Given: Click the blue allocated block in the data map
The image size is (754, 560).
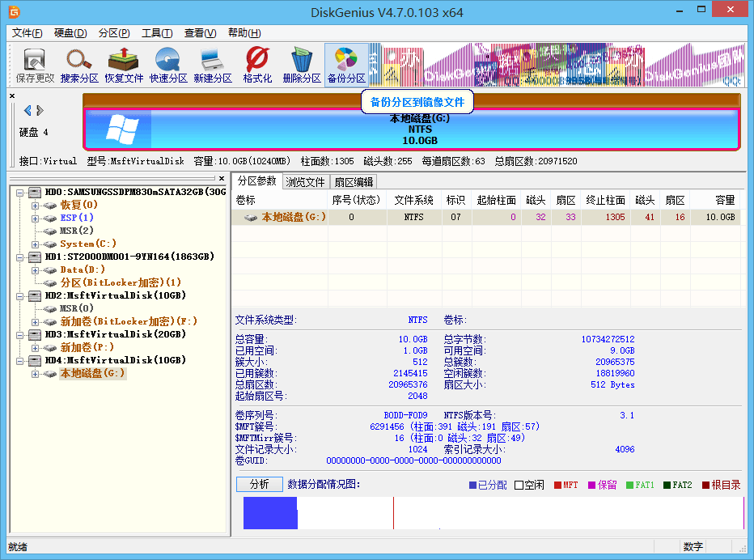Looking at the screenshot, I should tap(270, 513).
